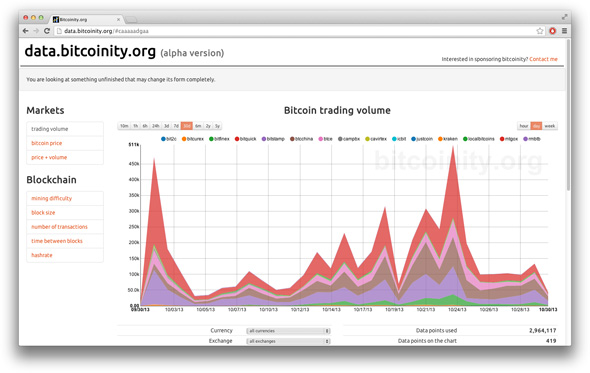Set the time span to 6h
This screenshot has height=373, width=590.
[x=145, y=126]
